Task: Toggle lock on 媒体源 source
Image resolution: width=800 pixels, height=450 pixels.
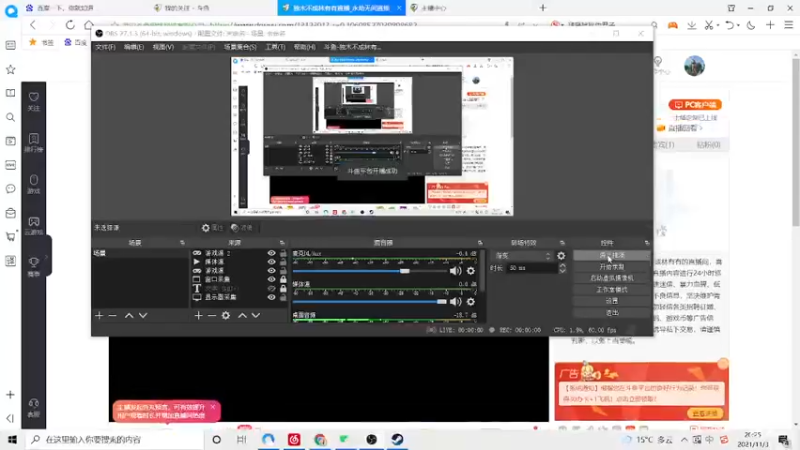Action: click(x=283, y=262)
